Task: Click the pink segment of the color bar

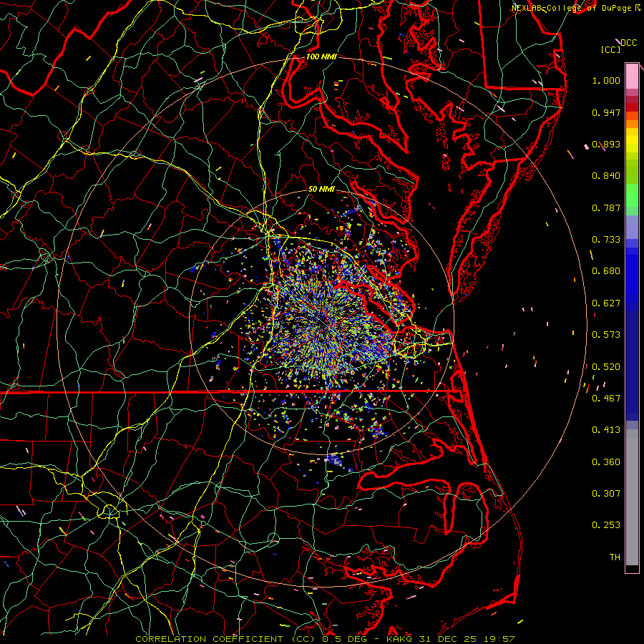Action: [632, 77]
